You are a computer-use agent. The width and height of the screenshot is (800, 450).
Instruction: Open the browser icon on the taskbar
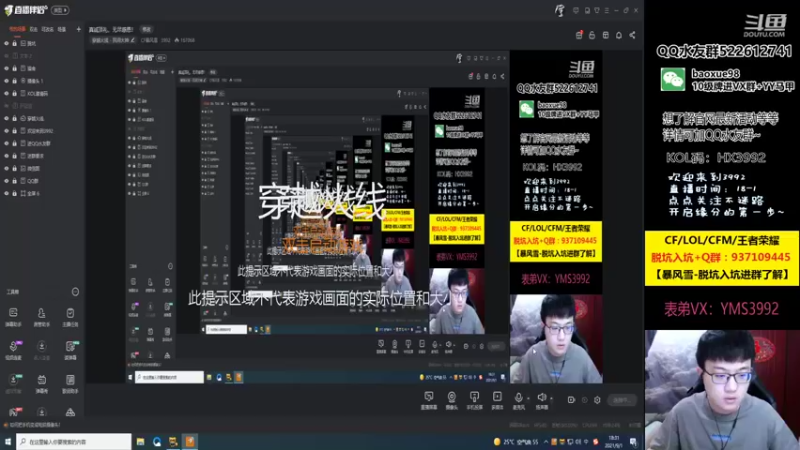click(157, 442)
